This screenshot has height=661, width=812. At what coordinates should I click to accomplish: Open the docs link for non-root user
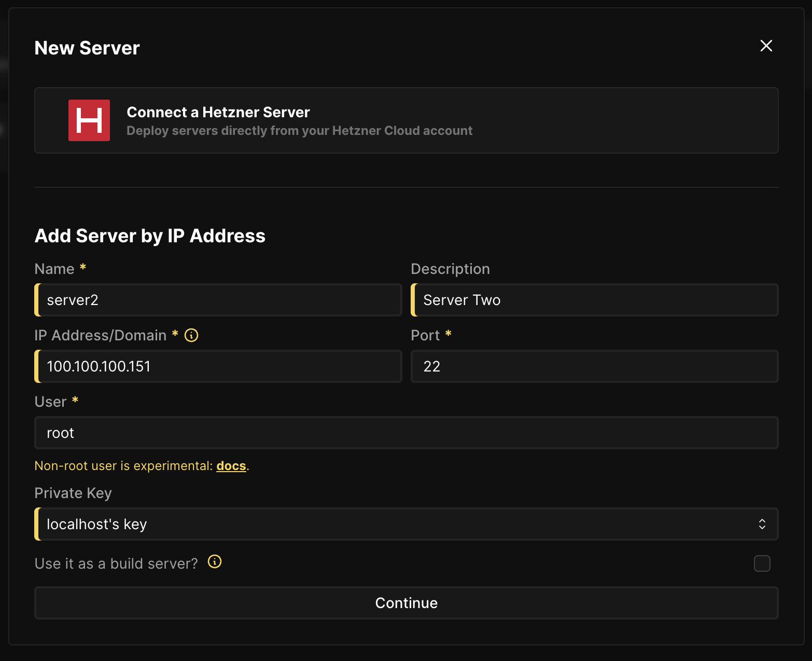(x=231, y=466)
